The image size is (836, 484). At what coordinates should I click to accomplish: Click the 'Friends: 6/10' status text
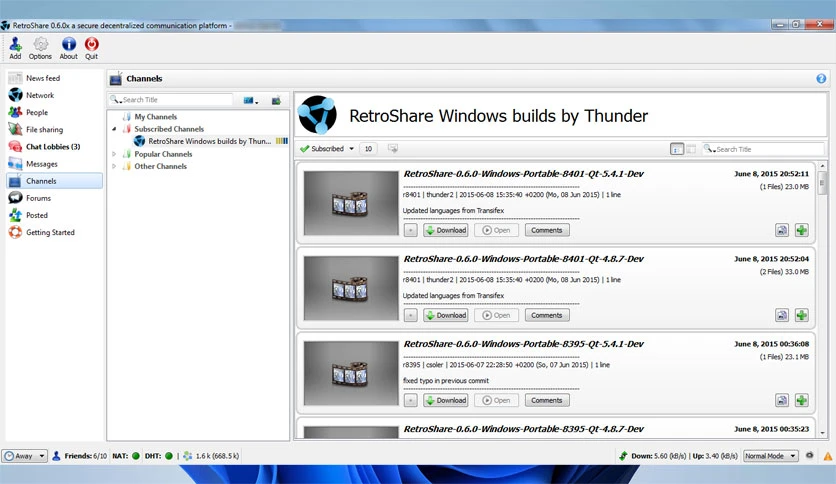[x=85, y=456]
